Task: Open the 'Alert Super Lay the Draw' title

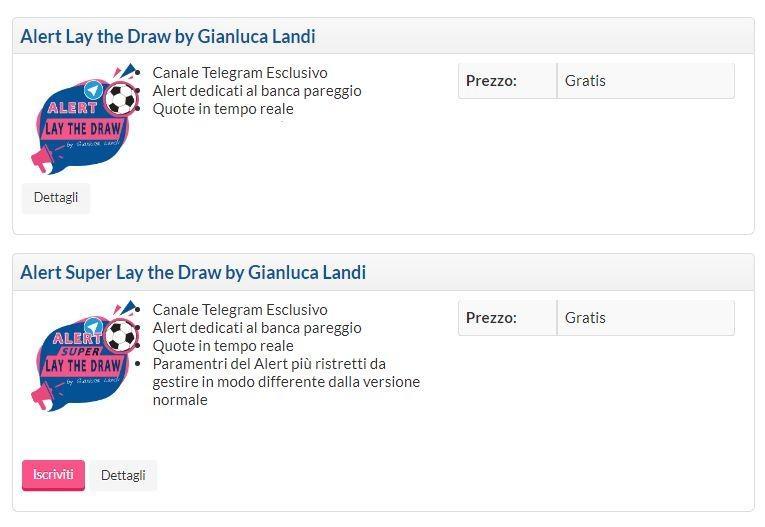Action: click(193, 272)
